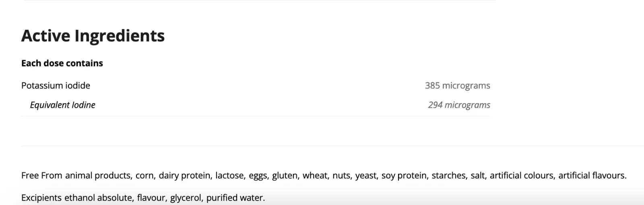This screenshot has width=644, height=205.
Task: Click the 'Excipients' label
Action: click(x=41, y=198)
